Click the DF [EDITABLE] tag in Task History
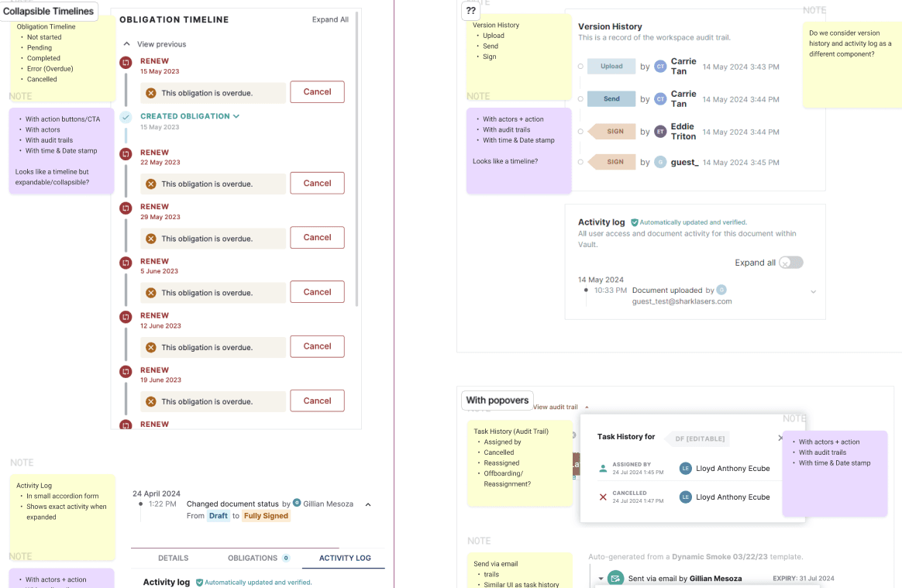902x588 pixels. point(697,438)
